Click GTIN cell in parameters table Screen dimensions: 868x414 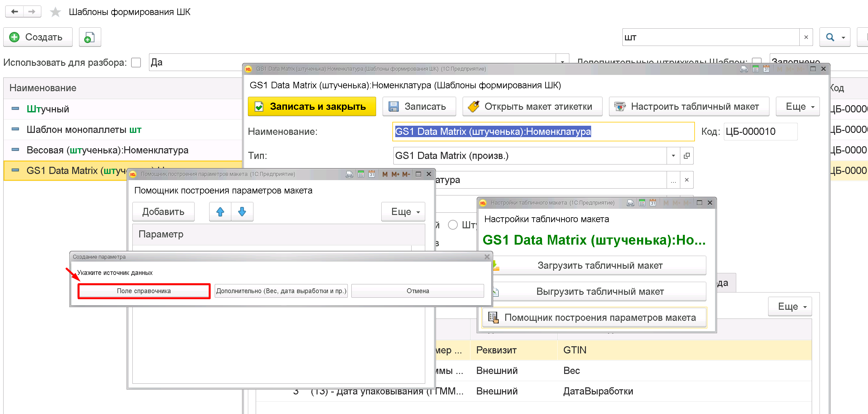point(685,350)
